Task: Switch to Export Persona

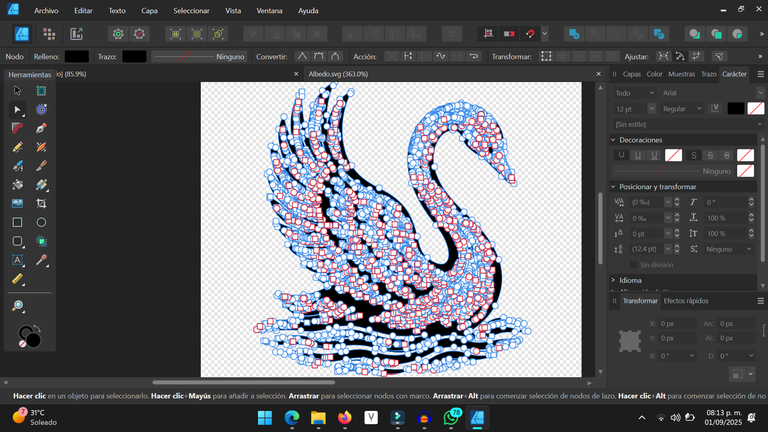Action: (x=76, y=34)
